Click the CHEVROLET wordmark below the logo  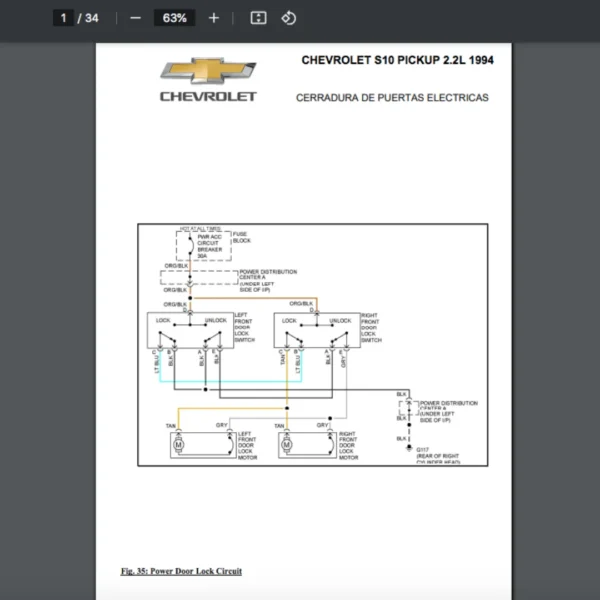point(208,96)
